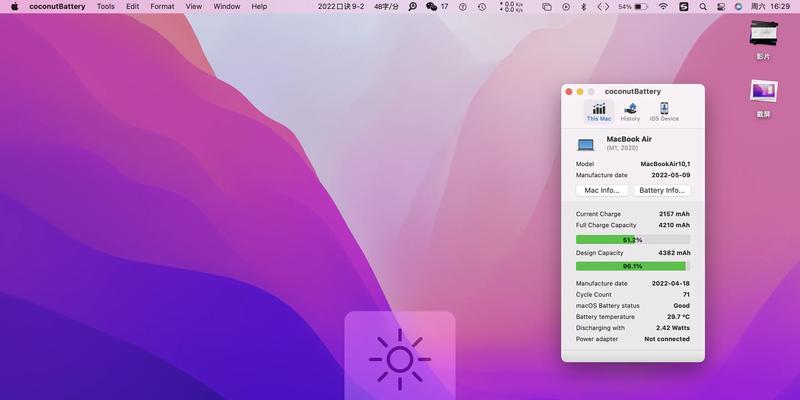Click the MacBook Air laptop icon
This screenshot has height=400, width=800.
586,145
